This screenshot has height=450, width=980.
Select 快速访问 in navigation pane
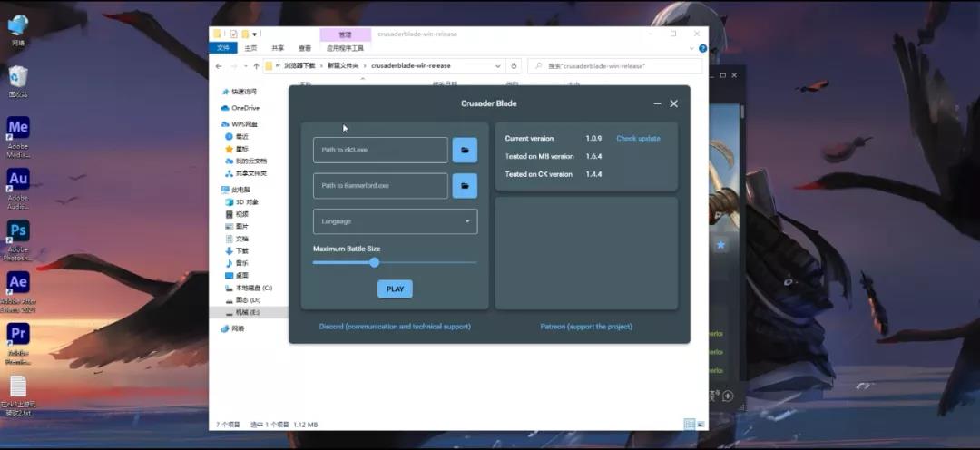[244, 92]
